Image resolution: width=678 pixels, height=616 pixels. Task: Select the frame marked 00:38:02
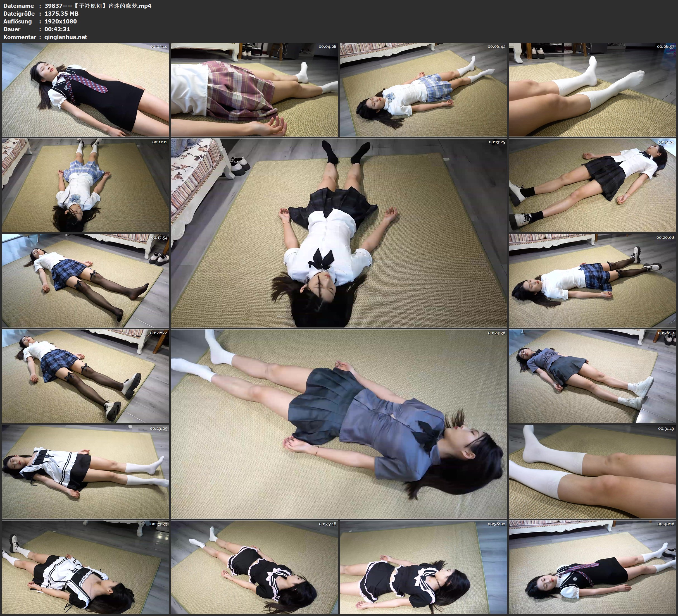coord(424,567)
